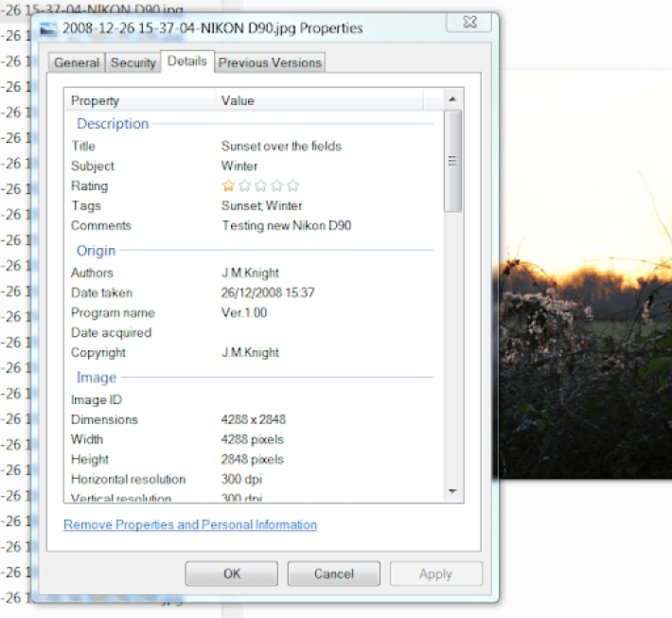Select the 'Authors' property label
Image resolution: width=672 pixels, height=618 pixels.
click(92, 273)
